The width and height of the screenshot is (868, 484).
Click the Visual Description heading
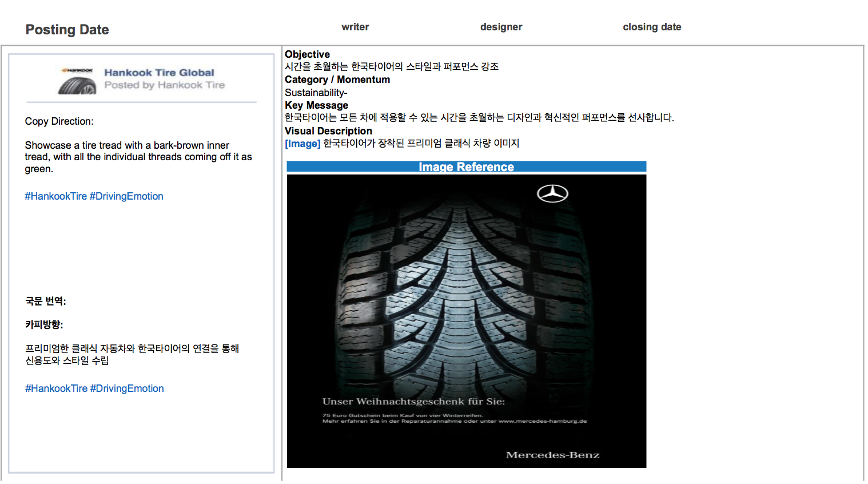pos(328,131)
